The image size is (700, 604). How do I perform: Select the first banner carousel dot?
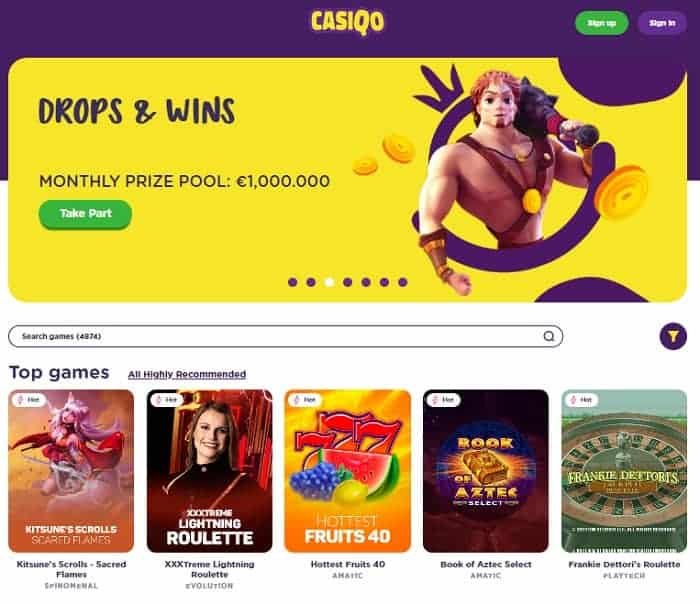click(293, 282)
